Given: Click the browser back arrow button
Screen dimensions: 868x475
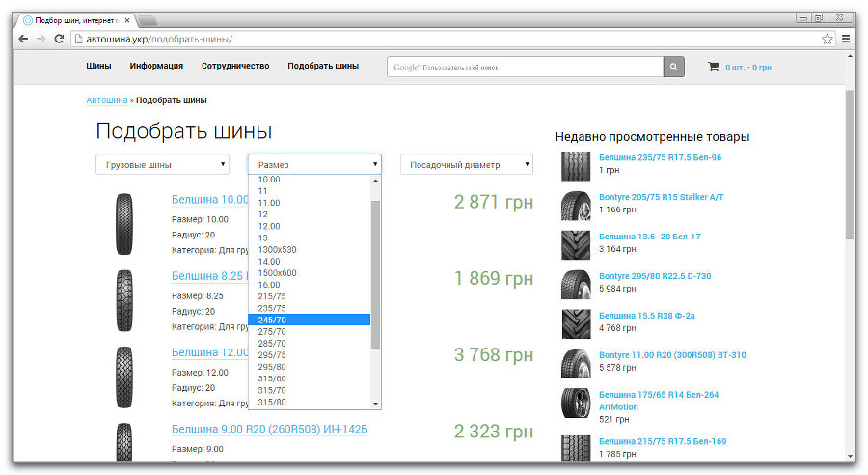Looking at the screenshot, I should tap(24, 39).
